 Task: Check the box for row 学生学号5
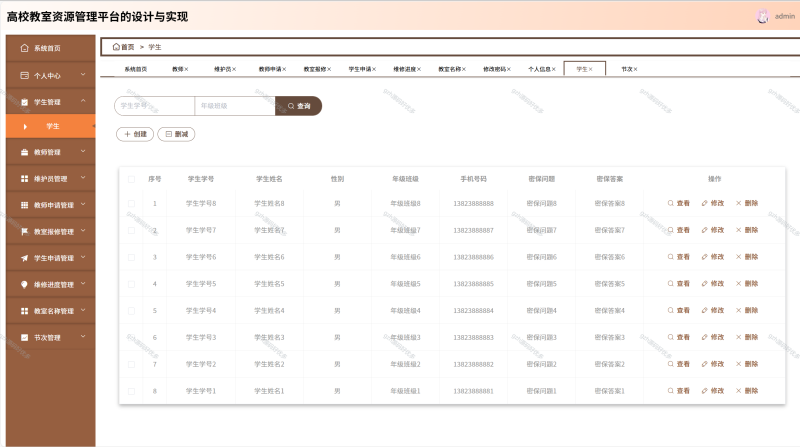(x=131, y=284)
